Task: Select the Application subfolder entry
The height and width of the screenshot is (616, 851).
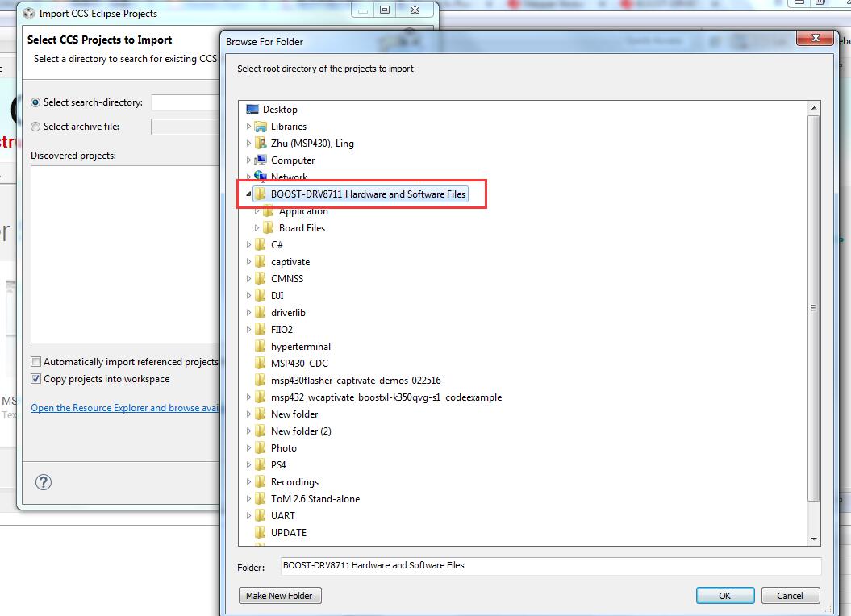Action: (303, 211)
